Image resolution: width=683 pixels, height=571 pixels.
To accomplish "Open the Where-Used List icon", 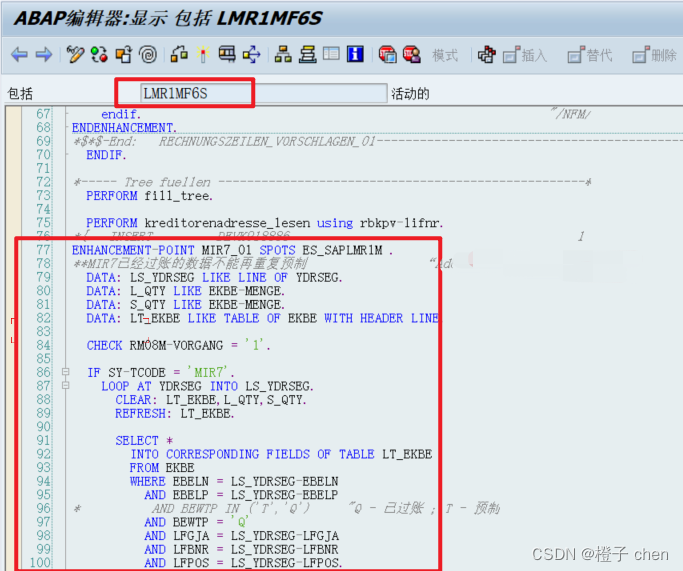I will click(x=252, y=55).
